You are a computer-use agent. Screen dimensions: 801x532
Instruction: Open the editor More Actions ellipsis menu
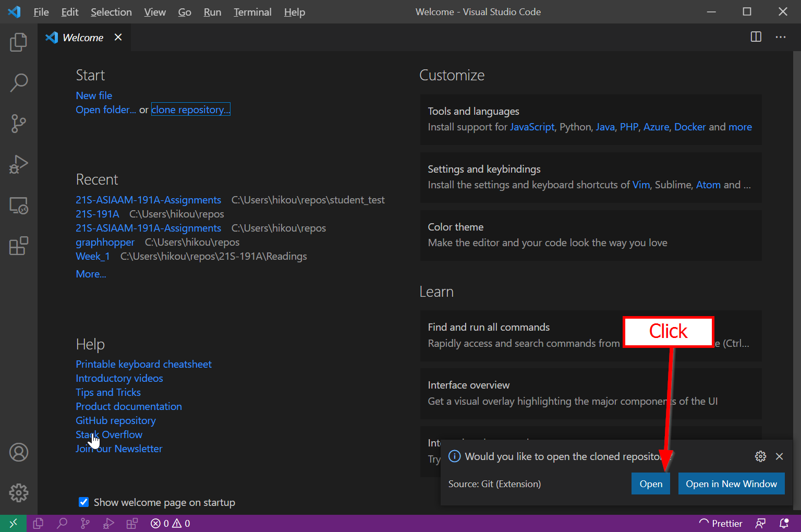(780, 37)
